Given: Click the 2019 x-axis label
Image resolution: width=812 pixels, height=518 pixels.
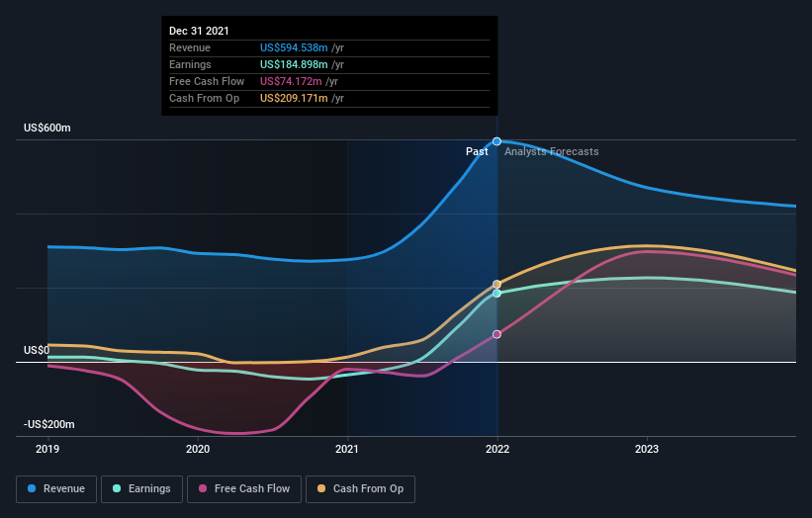Looking at the screenshot, I should [47, 449].
